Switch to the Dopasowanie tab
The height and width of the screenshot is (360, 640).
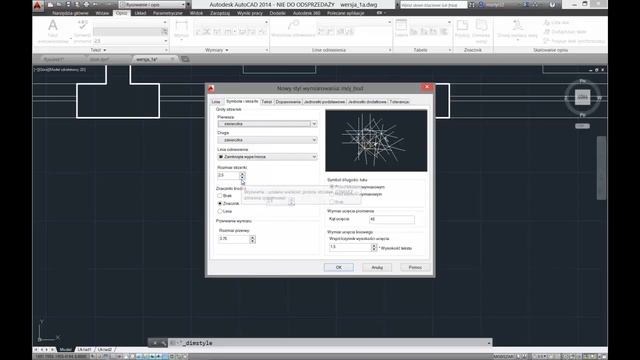click(x=288, y=102)
